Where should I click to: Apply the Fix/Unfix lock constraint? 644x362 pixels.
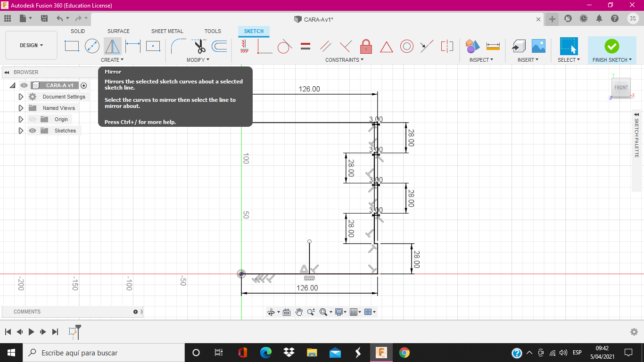coord(366,46)
